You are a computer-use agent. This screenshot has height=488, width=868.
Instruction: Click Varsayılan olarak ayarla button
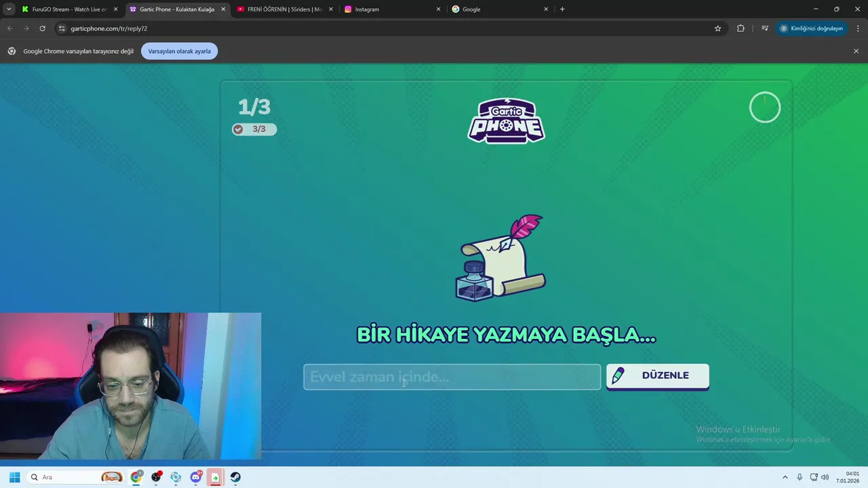(x=179, y=51)
